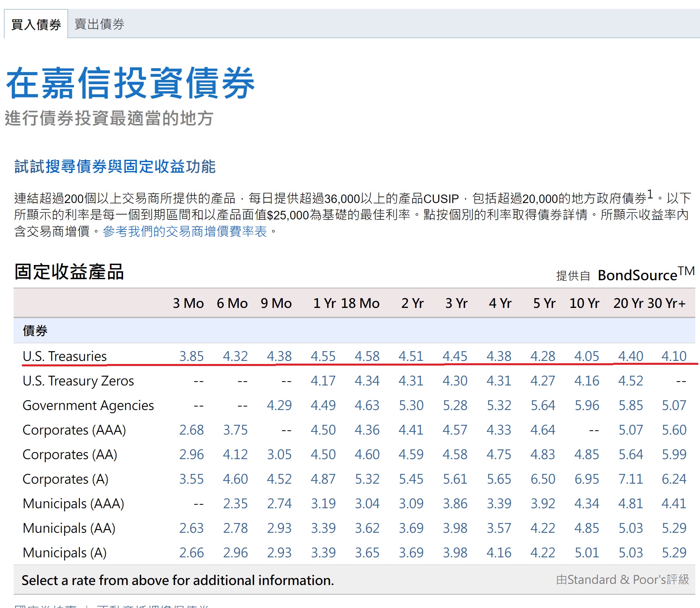The width and height of the screenshot is (700, 608).
Task: Click the U.S. Treasury Zeros row label
Action: pos(78,381)
